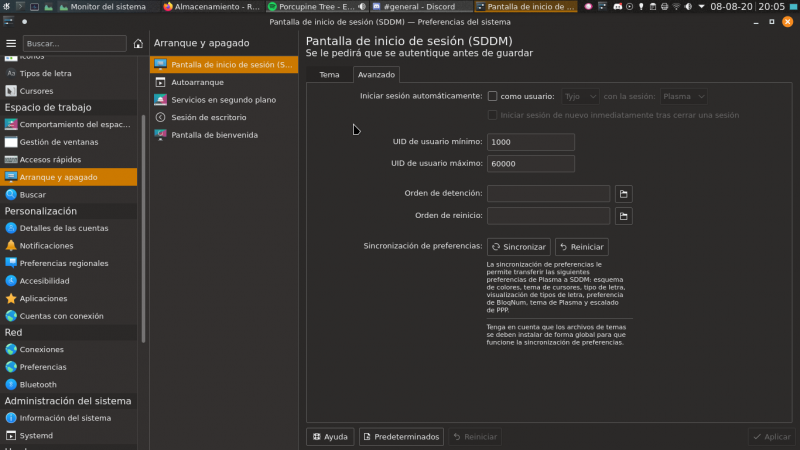The width and height of the screenshot is (800, 450).
Task: Expand hidden system tray icons arrow
Action: pyautogui.click(x=702, y=7)
